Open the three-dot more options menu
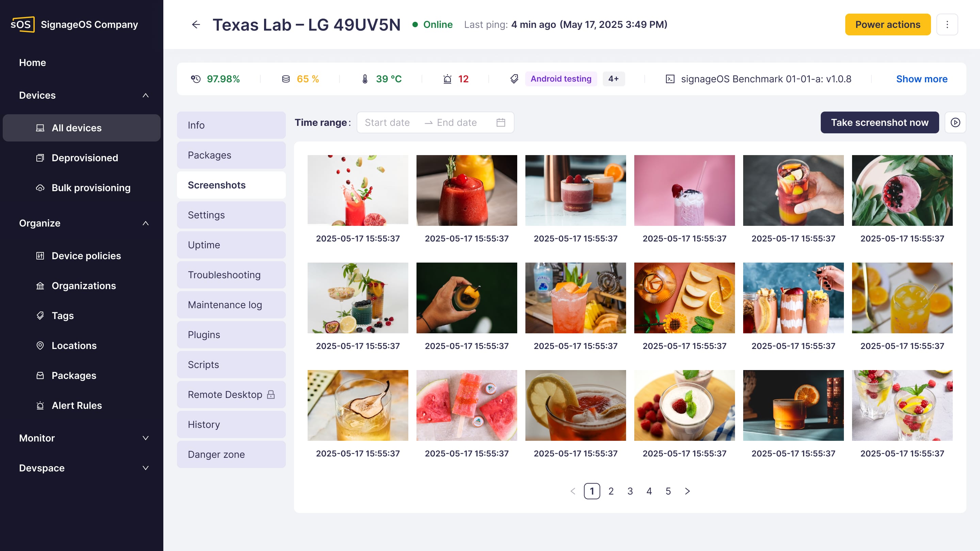980x551 pixels. [x=947, y=25]
